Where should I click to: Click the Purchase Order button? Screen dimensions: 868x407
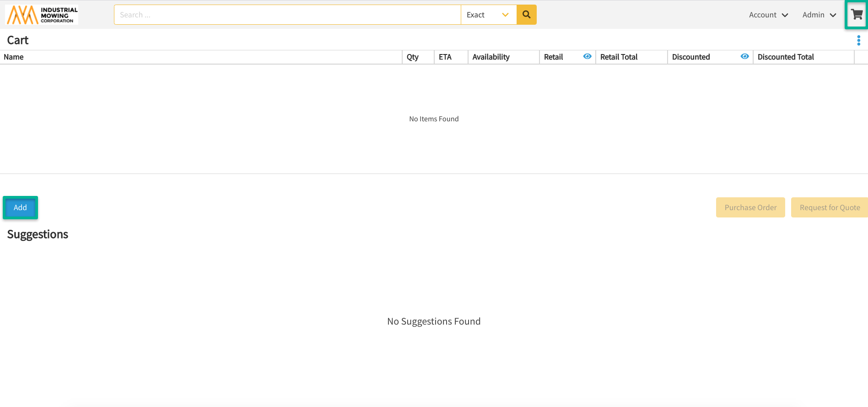(x=750, y=207)
